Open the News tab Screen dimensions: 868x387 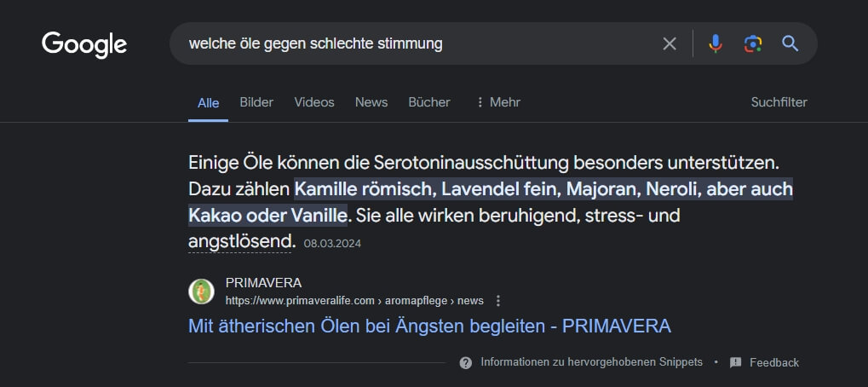tap(371, 102)
